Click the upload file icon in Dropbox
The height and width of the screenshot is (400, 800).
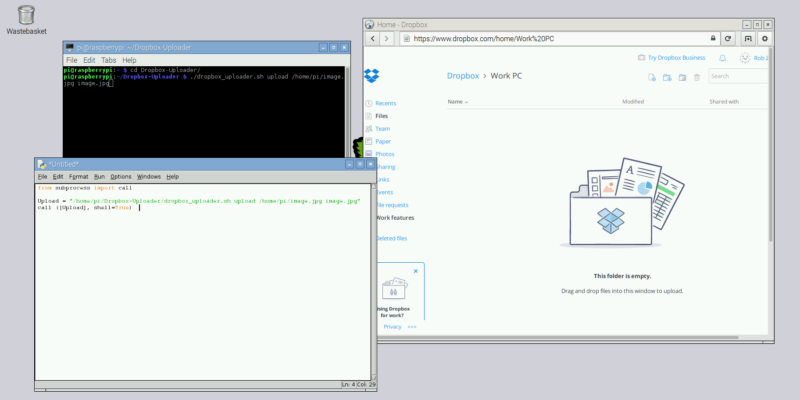(x=652, y=78)
